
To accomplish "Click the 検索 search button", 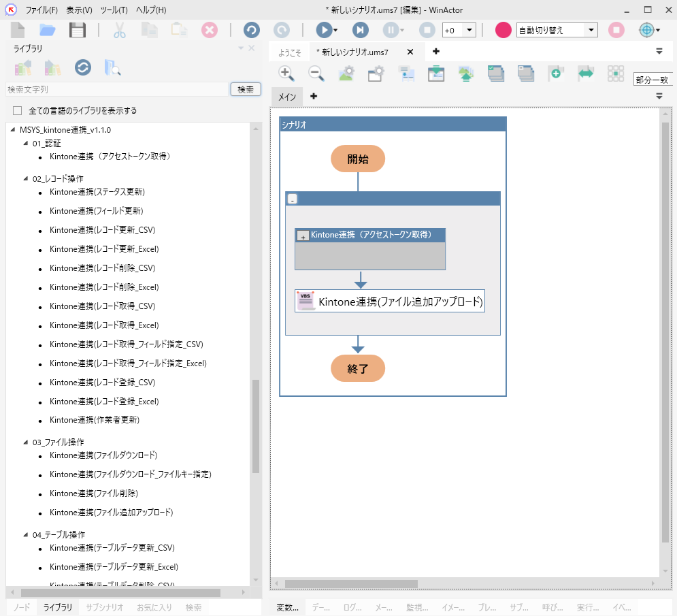I will [246, 89].
